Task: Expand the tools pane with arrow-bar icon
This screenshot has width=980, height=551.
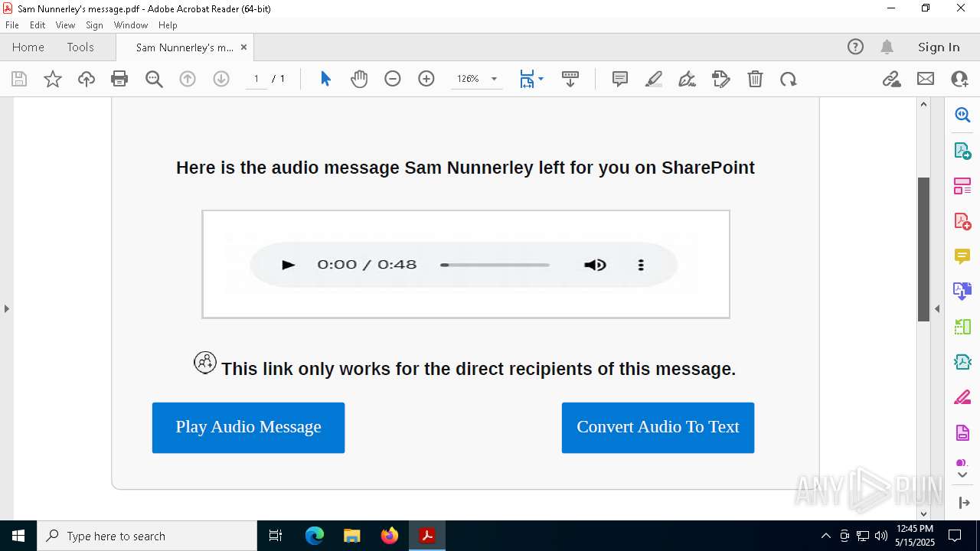Action: coord(963,503)
